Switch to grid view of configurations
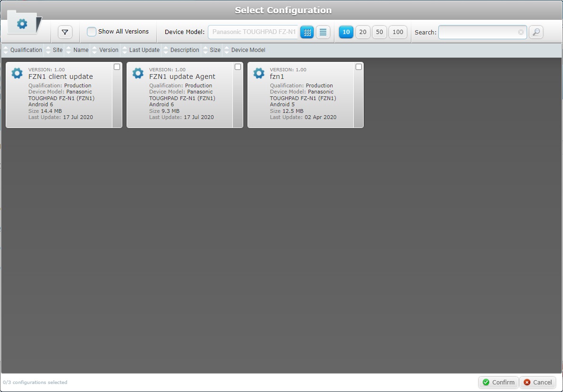Viewport: 563px width, 392px height. (307, 32)
